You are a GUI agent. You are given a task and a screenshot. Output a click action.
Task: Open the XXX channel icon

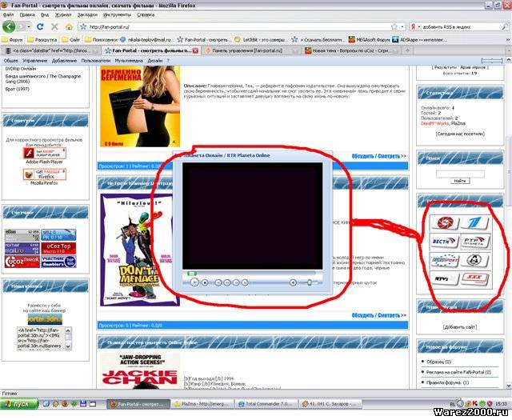475,277
